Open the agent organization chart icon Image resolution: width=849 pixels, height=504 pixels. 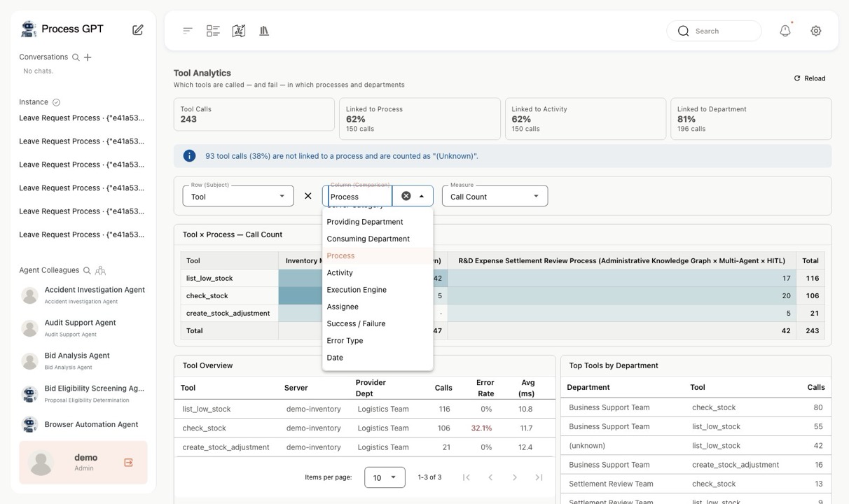click(x=100, y=270)
